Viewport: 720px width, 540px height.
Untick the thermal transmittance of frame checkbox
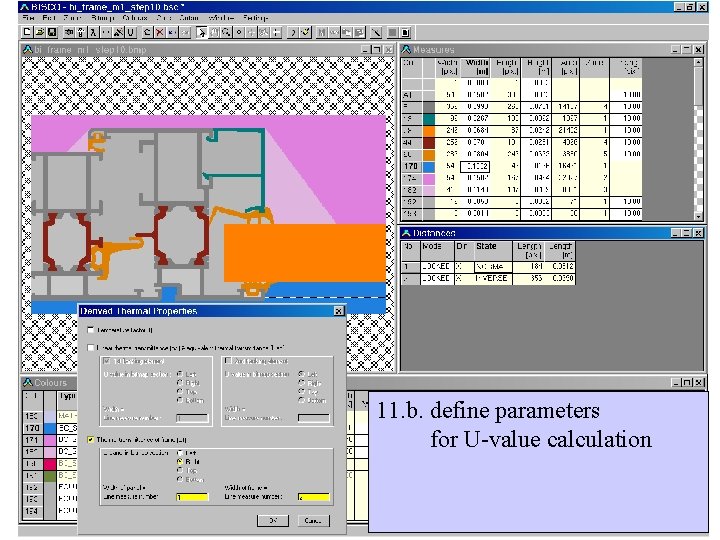[90, 439]
